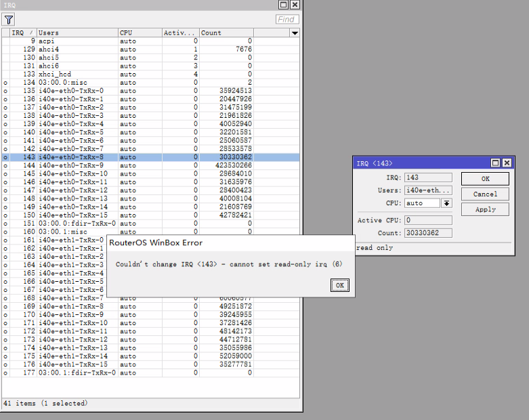Select the 03:00.1:fdir-TxRx-0 row

pyautogui.click(x=150, y=373)
